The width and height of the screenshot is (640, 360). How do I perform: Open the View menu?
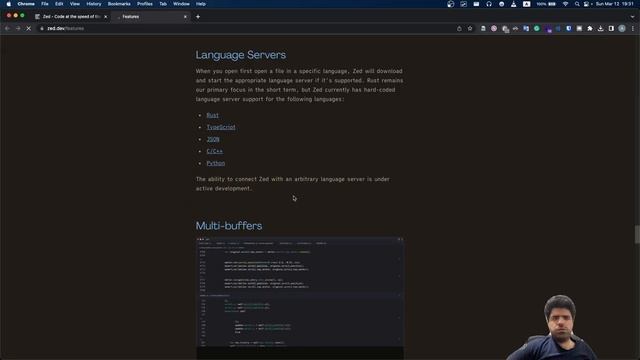click(x=75, y=4)
